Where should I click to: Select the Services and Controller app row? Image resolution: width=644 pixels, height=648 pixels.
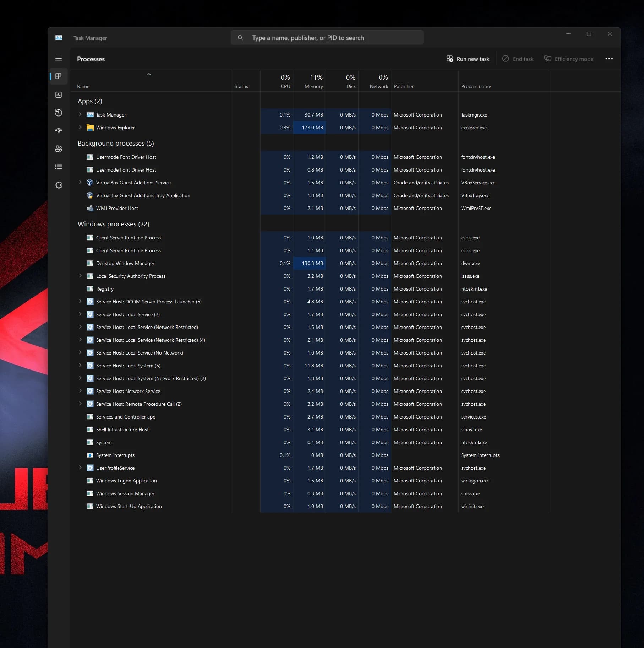(310, 417)
